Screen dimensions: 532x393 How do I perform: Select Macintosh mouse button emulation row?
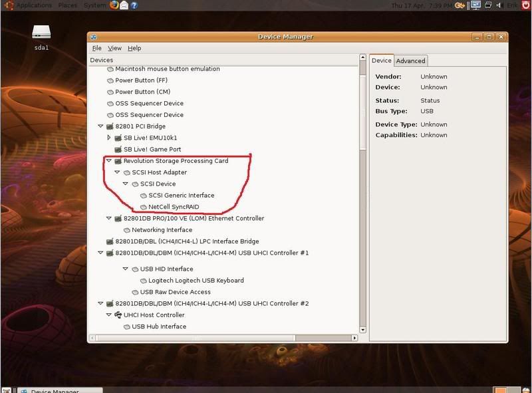(168, 69)
